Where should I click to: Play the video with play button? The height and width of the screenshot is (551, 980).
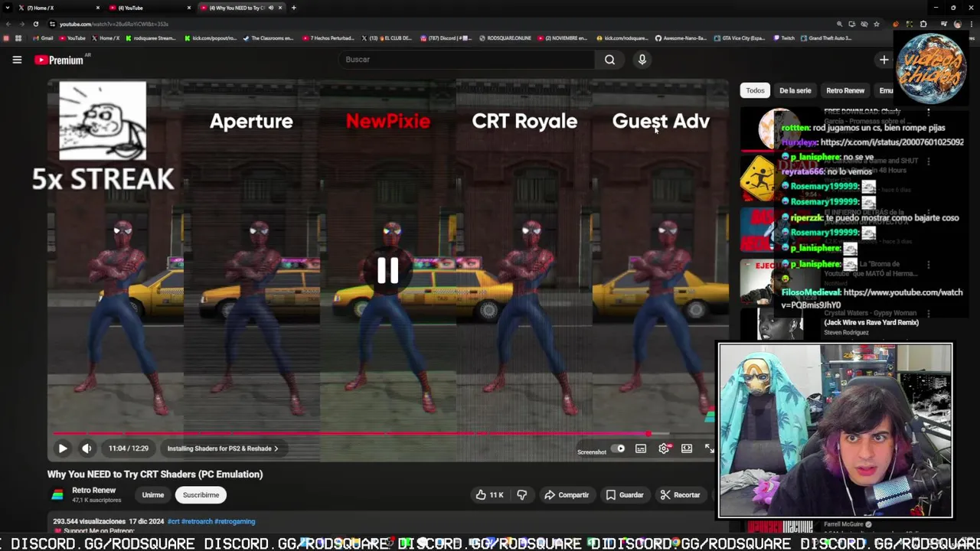(63, 448)
